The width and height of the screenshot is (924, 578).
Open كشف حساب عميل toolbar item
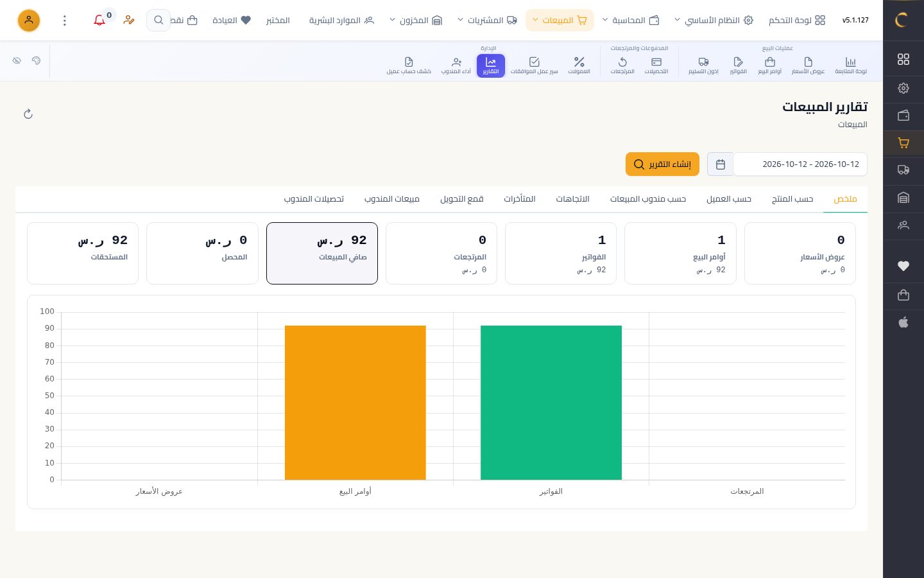pyautogui.click(x=409, y=66)
